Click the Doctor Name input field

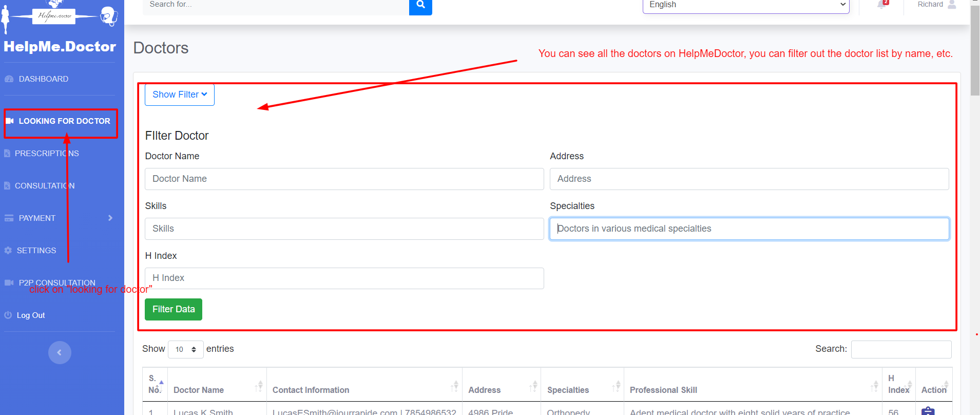(344, 179)
